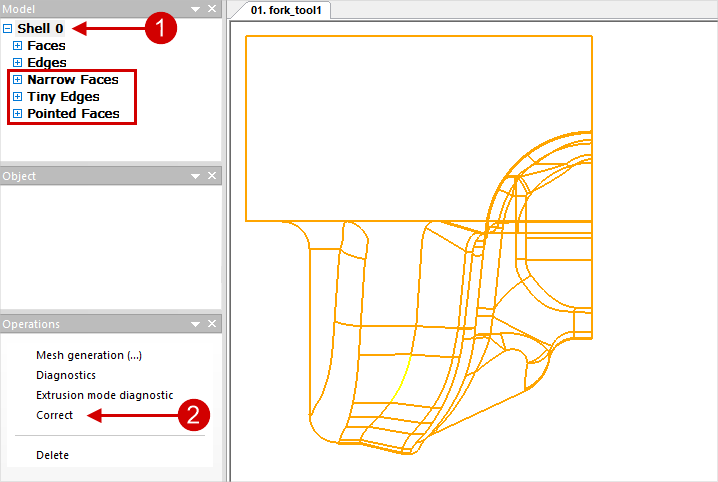
Task: Open the Model panel dropdown arrow
Action: tap(196, 9)
